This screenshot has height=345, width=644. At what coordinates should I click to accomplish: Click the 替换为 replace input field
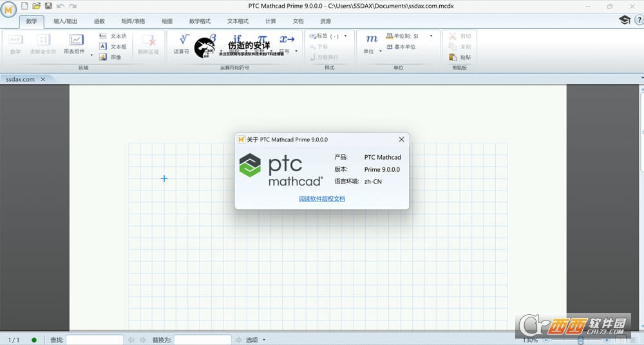[x=202, y=340]
